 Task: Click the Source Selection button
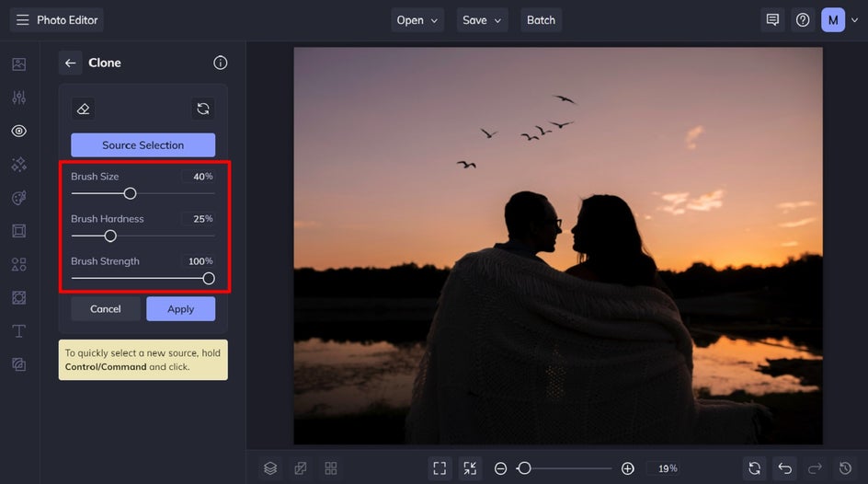tap(143, 145)
